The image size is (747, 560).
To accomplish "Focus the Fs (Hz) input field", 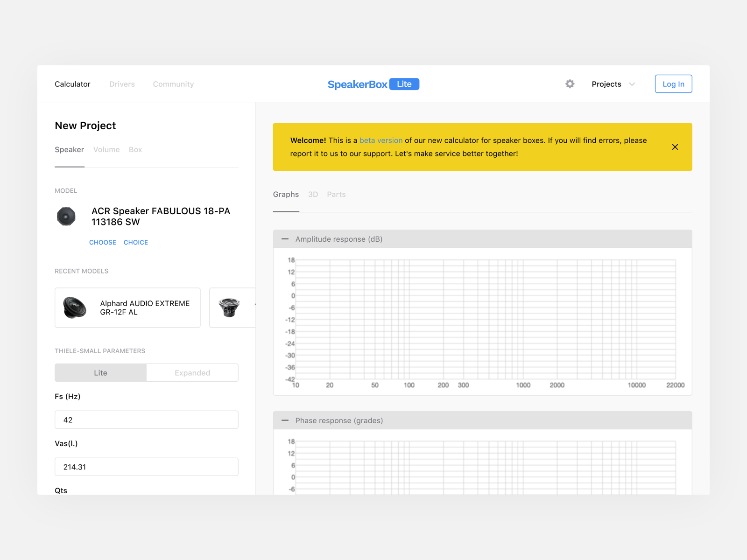I will tap(147, 420).
